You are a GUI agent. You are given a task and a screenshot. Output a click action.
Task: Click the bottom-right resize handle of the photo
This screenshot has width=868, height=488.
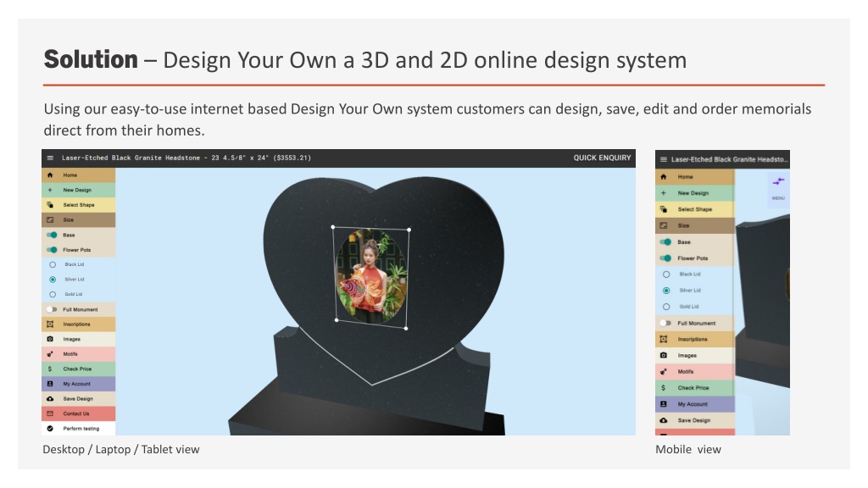406,329
